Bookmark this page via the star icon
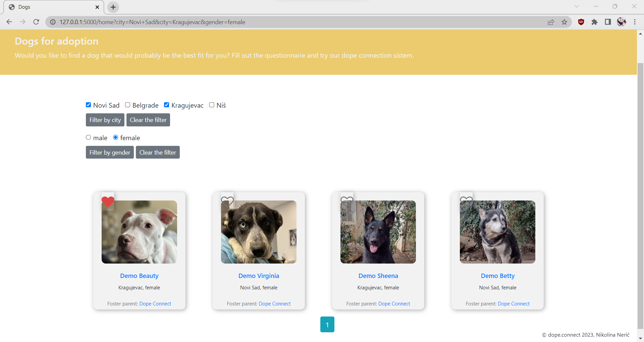The image size is (644, 342). pos(565,22)
